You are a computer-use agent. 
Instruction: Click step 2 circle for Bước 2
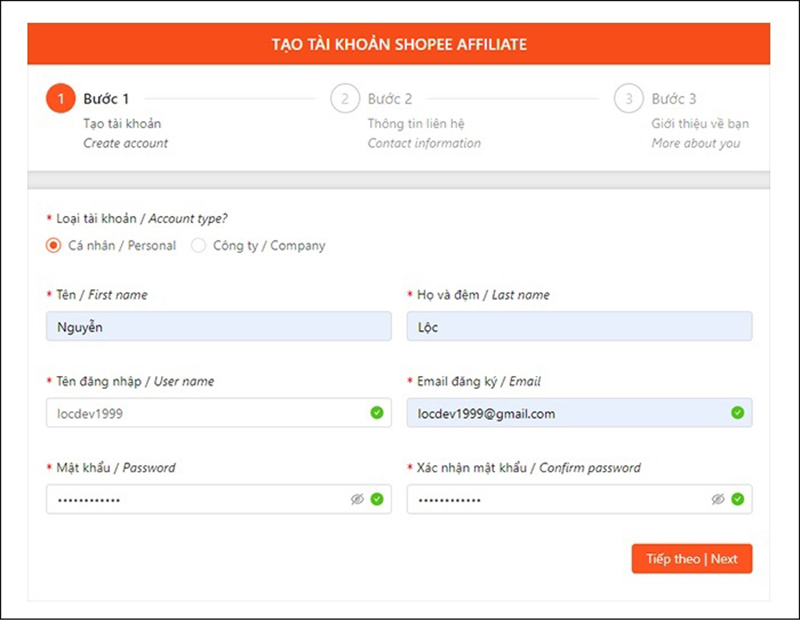click(x=345, y=98)
